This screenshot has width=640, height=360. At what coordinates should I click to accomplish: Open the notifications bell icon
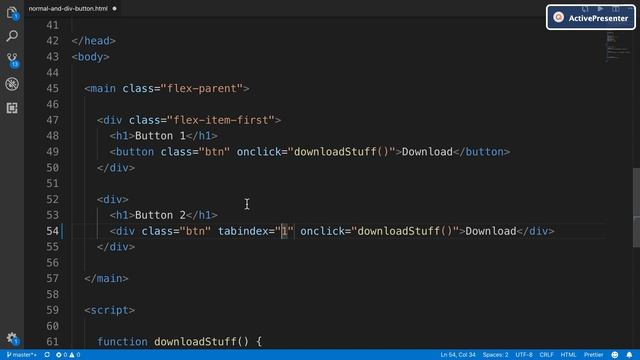pyautogui.click(x=629, y=355)
